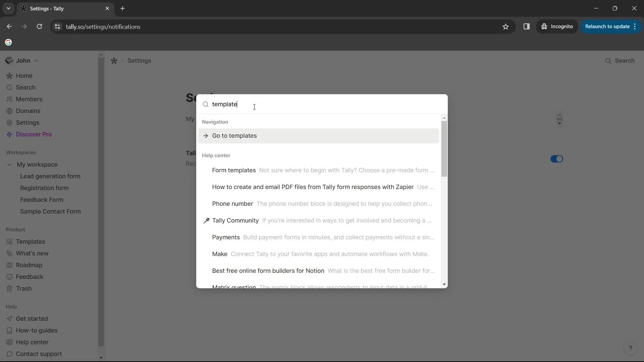Click the Discover Pro link in sidebar
Screen dimensions: 644x362
[x=34, y=134]
